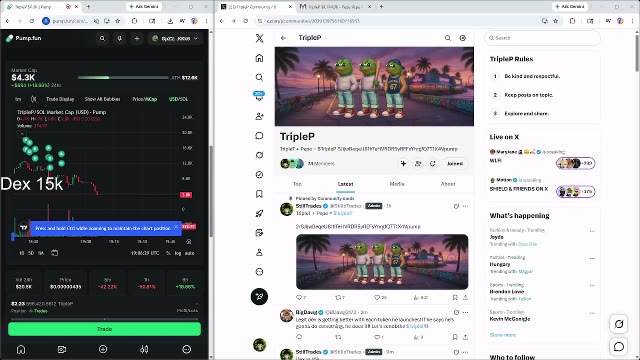
Task: Switch to the Latest tab
Action: coord(345,184)
